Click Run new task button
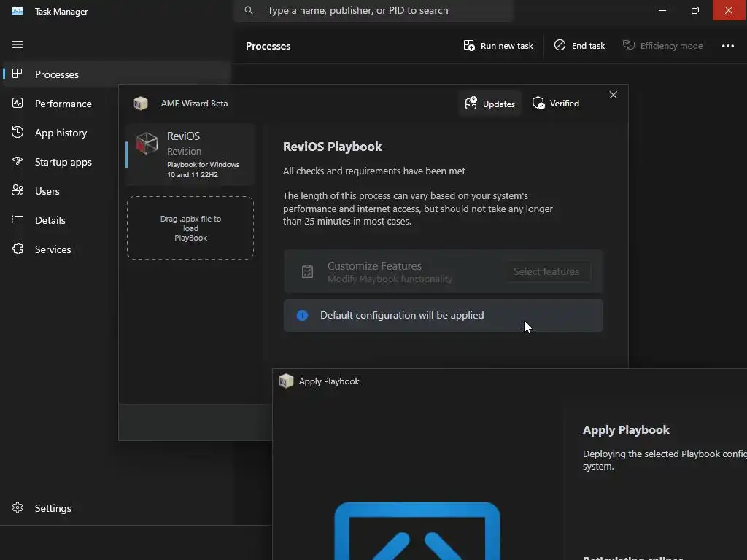This screenshot has width=747, height=560. [498, 46]
